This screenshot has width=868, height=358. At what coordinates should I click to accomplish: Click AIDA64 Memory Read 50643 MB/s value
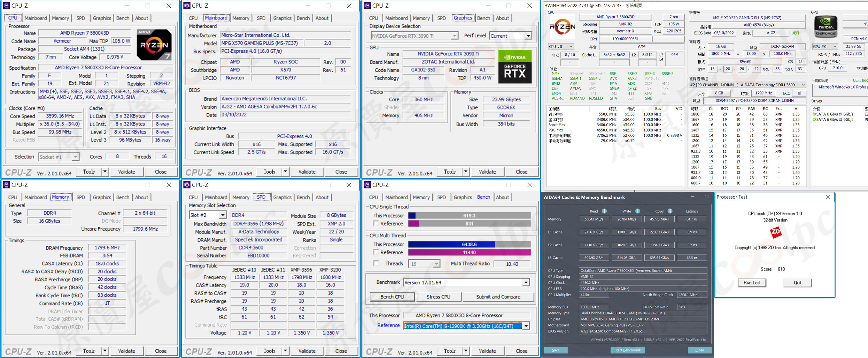(x=594, y=219)
